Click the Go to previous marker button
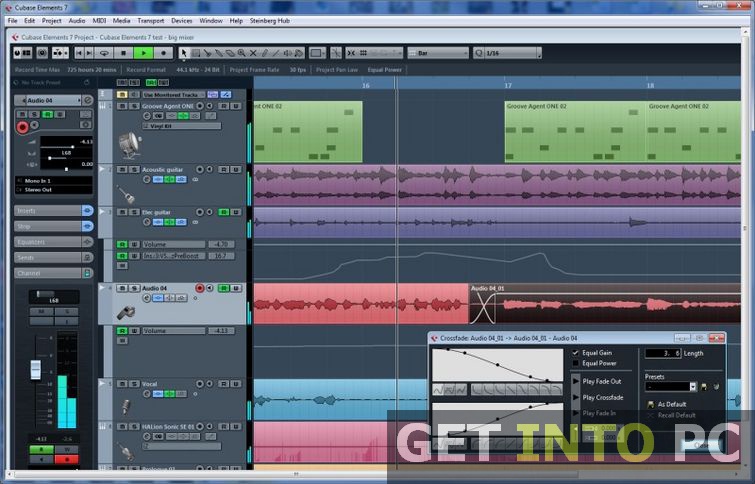Viewport: 755px width, 484px height. tap(79, 53)
